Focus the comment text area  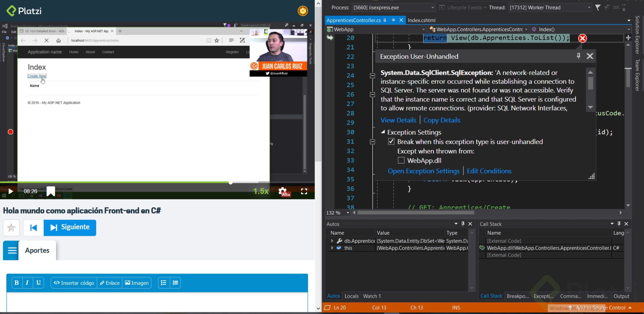[157, 302]
